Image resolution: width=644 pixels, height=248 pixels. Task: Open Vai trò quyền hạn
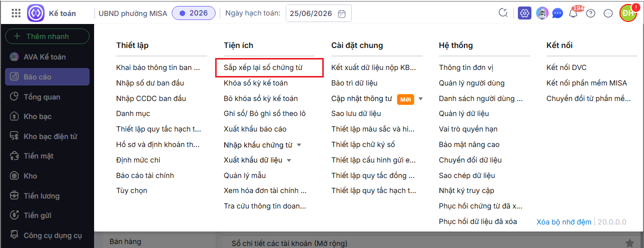(468, 129)
